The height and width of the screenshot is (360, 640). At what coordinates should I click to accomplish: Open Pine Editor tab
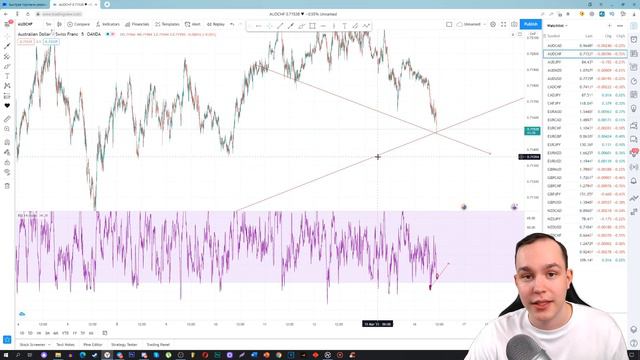(x=93, y=345)
